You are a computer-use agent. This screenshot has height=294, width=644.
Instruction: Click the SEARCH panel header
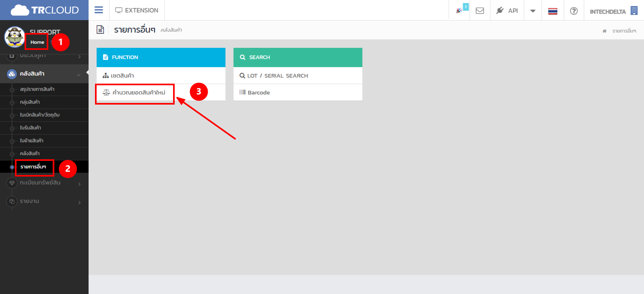298,58
